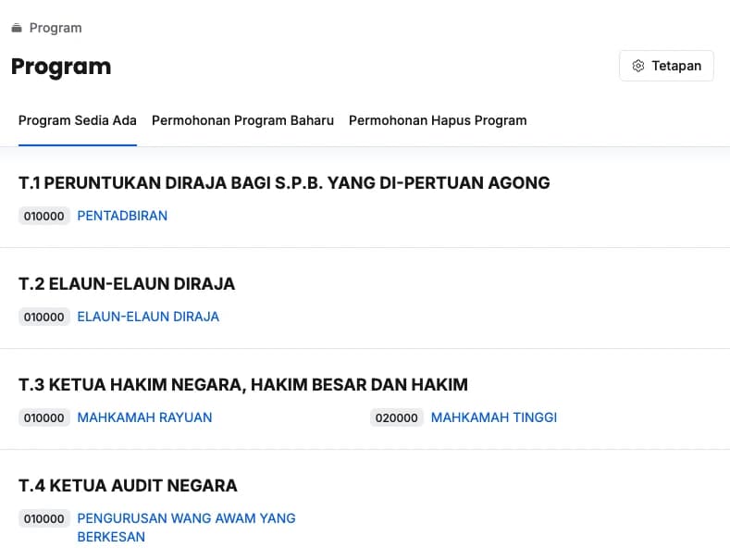The image size is (730, 560).
Task: Open the MAHKAMAH TINGGI link
Action: point(494,417)
